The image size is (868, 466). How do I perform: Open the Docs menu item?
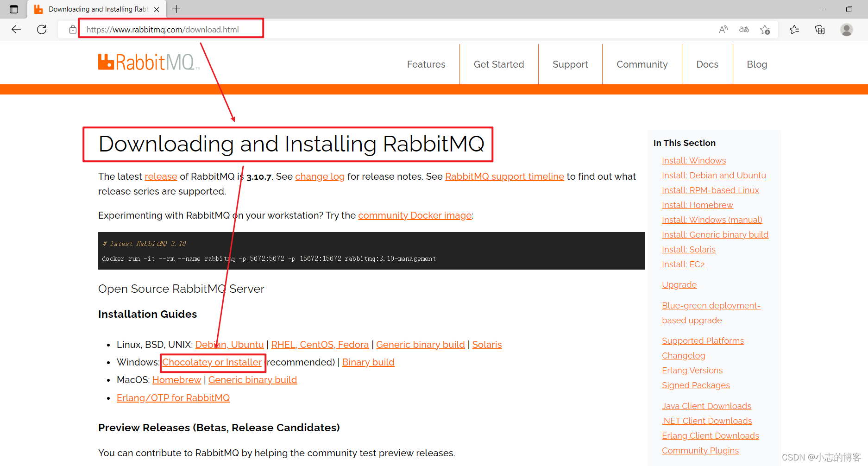(707, 64)
